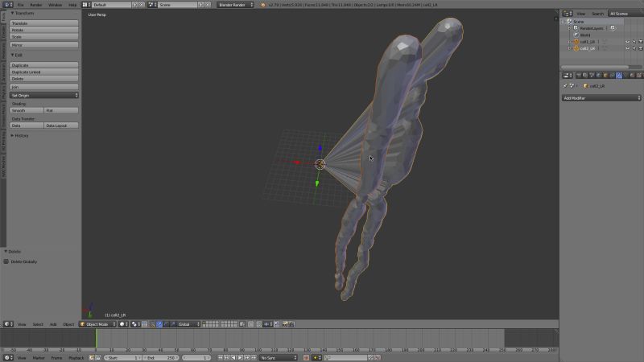Open the Render menu in top bar
Image resolution: width=644 pixels, height=362 pixels.
[36, 5]
